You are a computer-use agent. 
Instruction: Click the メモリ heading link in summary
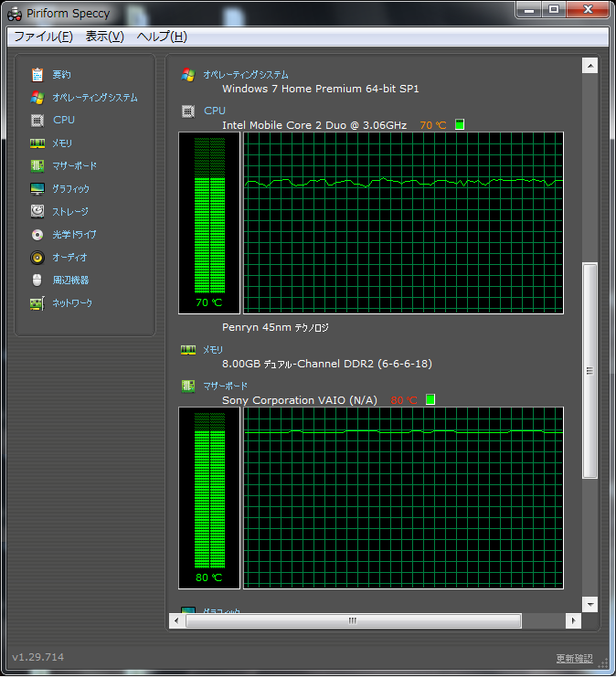pyautogui.click(x=213, y=350)
